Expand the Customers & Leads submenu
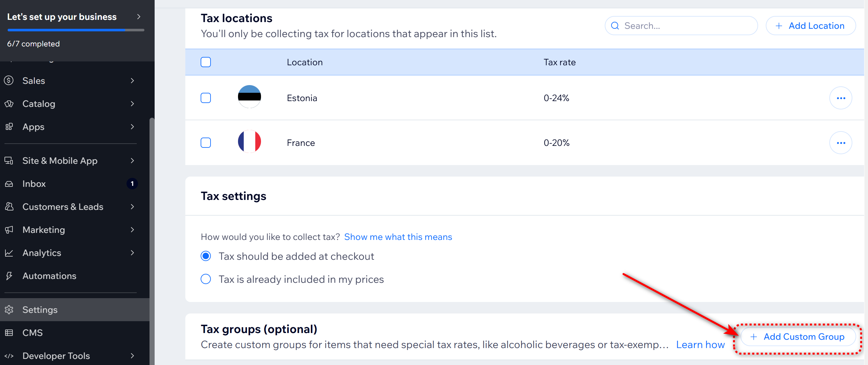The image size is (868, 365). coord(133,207)
